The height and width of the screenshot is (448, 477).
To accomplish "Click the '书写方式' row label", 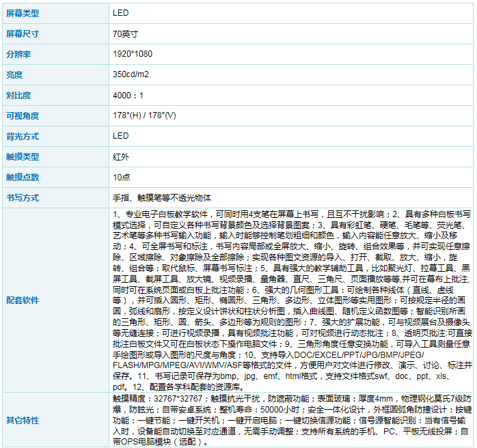I will pyautogui.click(x=23, y=198).
